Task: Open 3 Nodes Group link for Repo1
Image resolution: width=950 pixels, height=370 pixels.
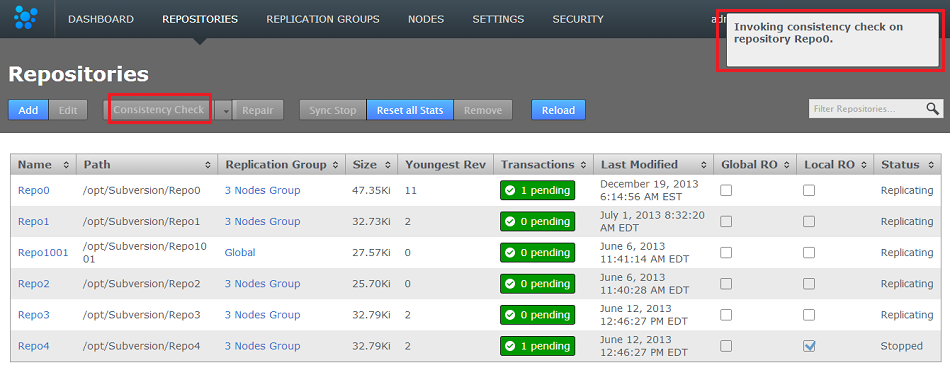Action: pyautogui.click(x=262, y=222)
